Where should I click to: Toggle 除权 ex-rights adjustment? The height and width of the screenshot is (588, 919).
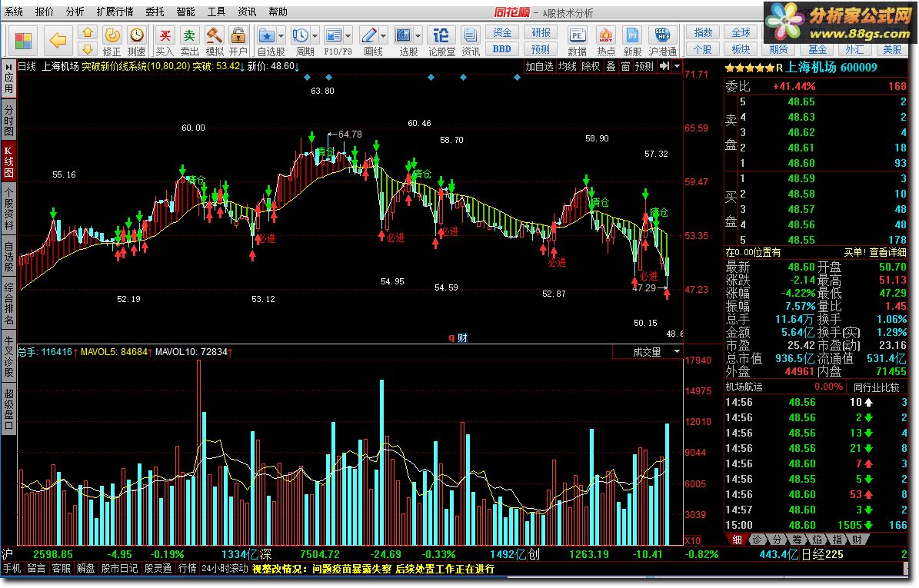(x=591, y=66)
